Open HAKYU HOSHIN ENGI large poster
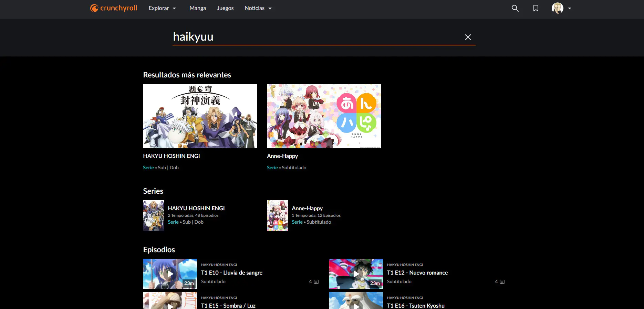Image resolution: width=644 pixels, height=309 pixels. [x=200, y=116]
